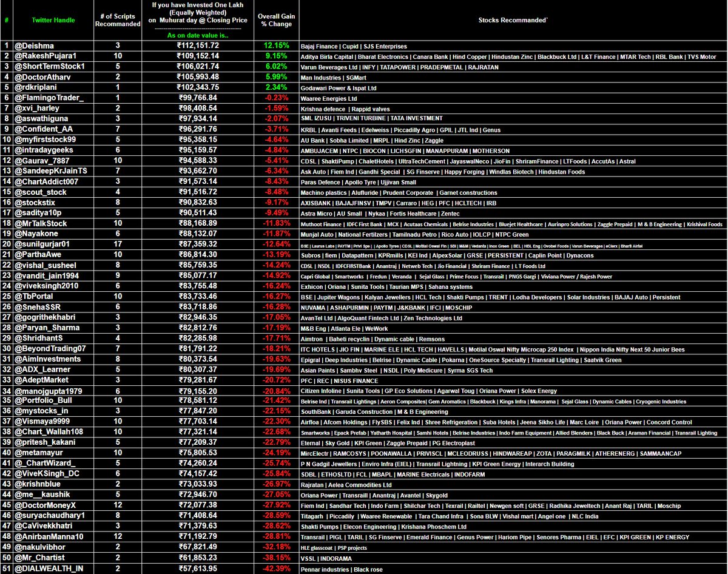Viewport: 728px width, 574px height.
Task: Click the Stocks Recommanded column header
Action: [513, 20]
